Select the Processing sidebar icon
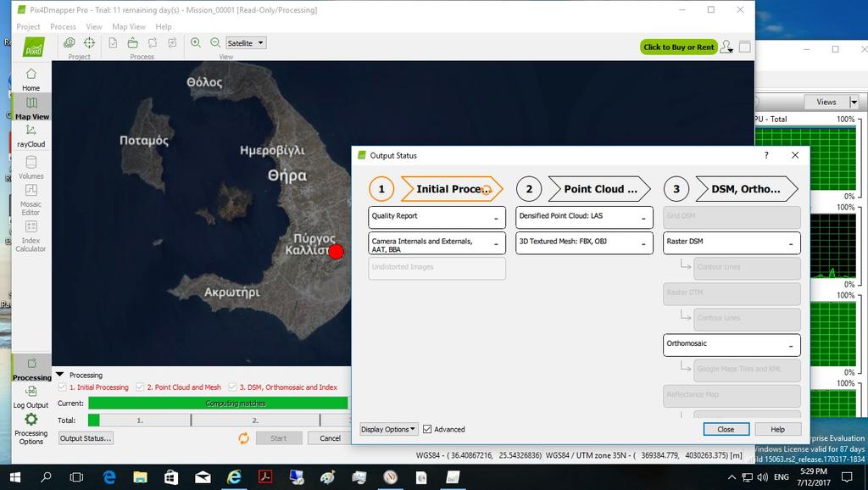868x490 pixels. 31,369
